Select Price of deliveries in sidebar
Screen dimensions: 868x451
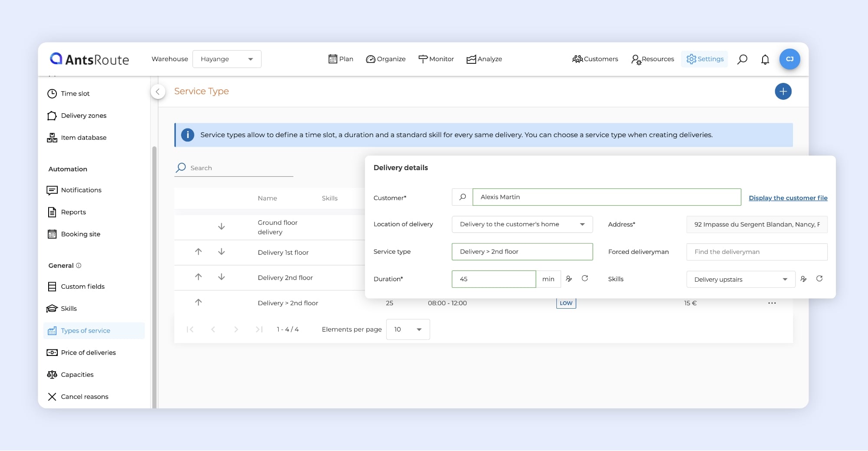tap(88, 352)
